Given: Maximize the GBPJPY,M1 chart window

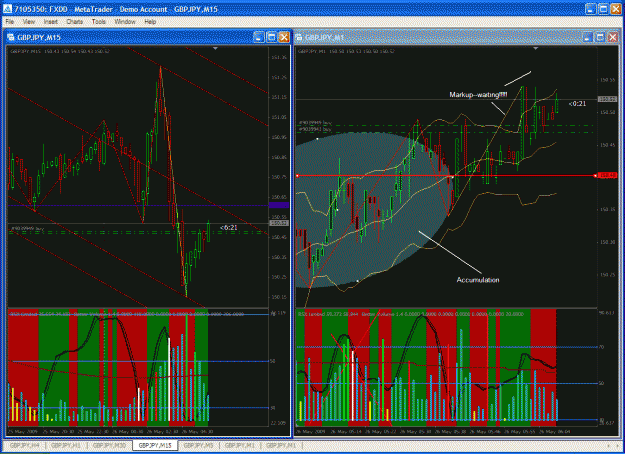Looking at the screenshot, I should 600,37.
